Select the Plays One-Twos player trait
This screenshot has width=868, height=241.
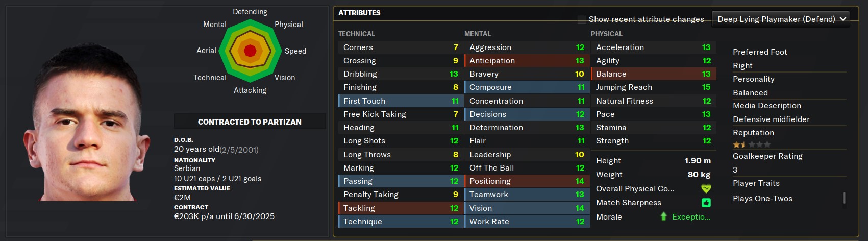[x=762, y=199]
